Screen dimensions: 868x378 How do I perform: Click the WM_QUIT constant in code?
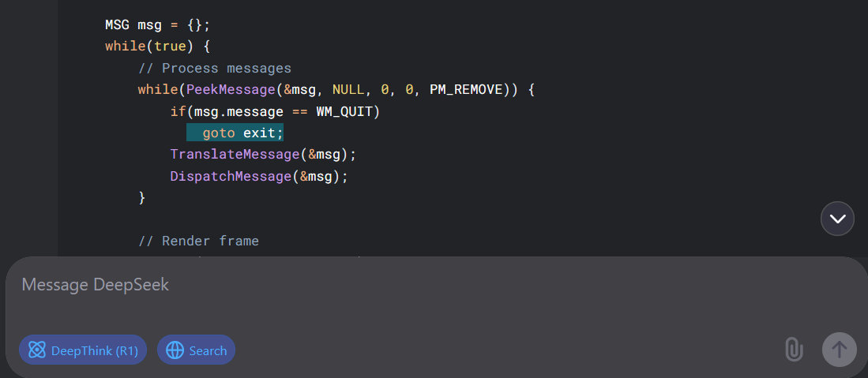click(344, 112)
